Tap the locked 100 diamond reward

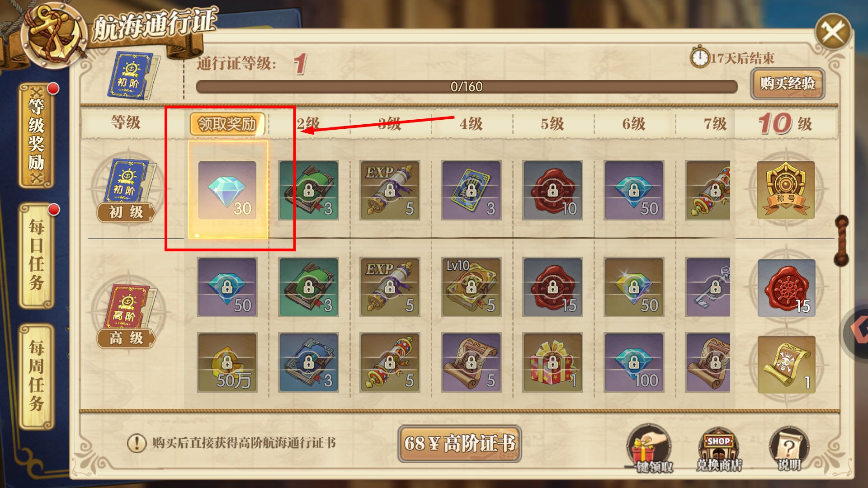(x=634, y=362)
